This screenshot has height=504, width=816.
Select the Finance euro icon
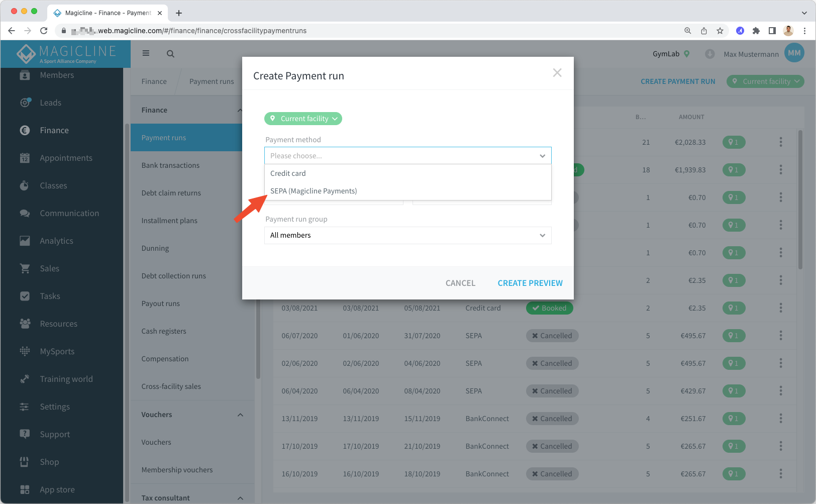tap(25, 130)
